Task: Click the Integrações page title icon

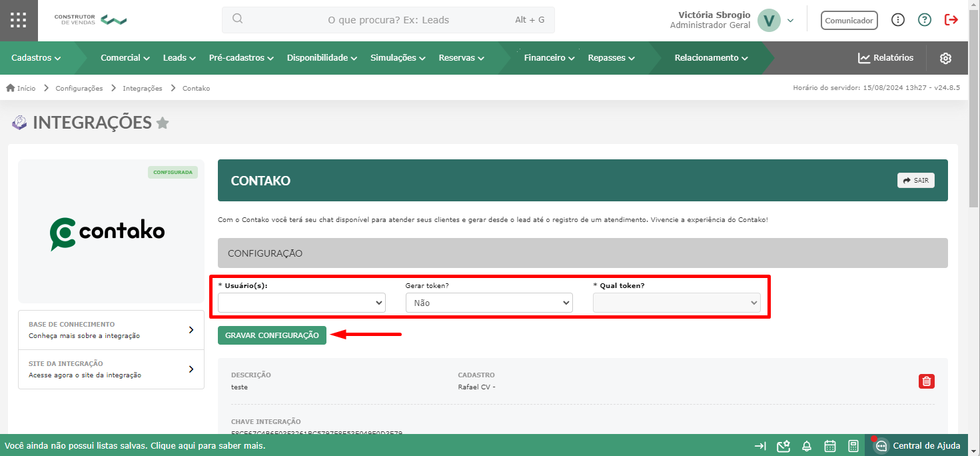Action: point(20,123)
